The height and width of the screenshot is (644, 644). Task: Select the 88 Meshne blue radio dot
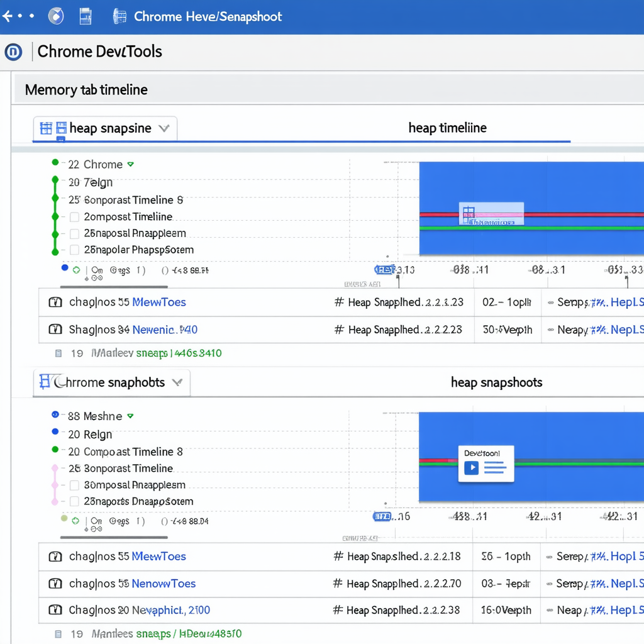[55, 414]
